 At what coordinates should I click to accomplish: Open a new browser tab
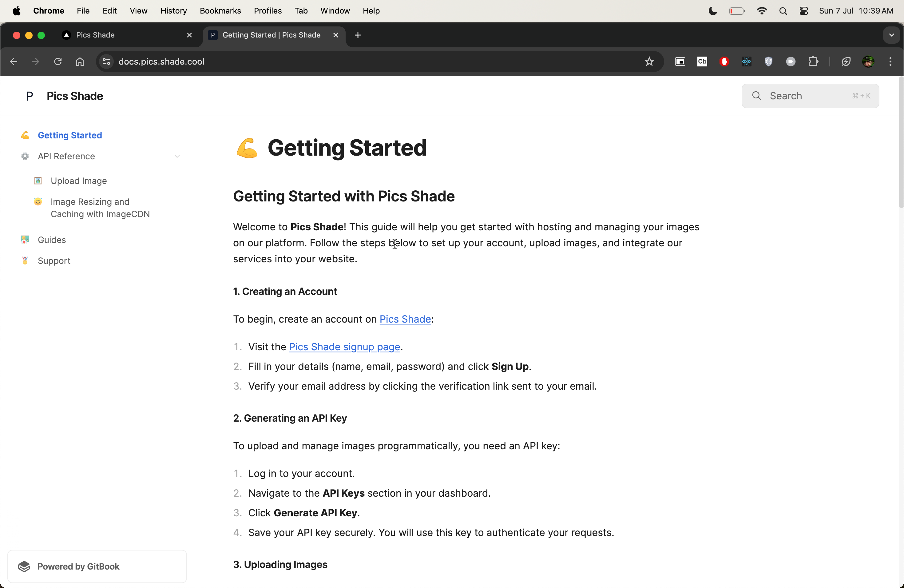[358, 35]
